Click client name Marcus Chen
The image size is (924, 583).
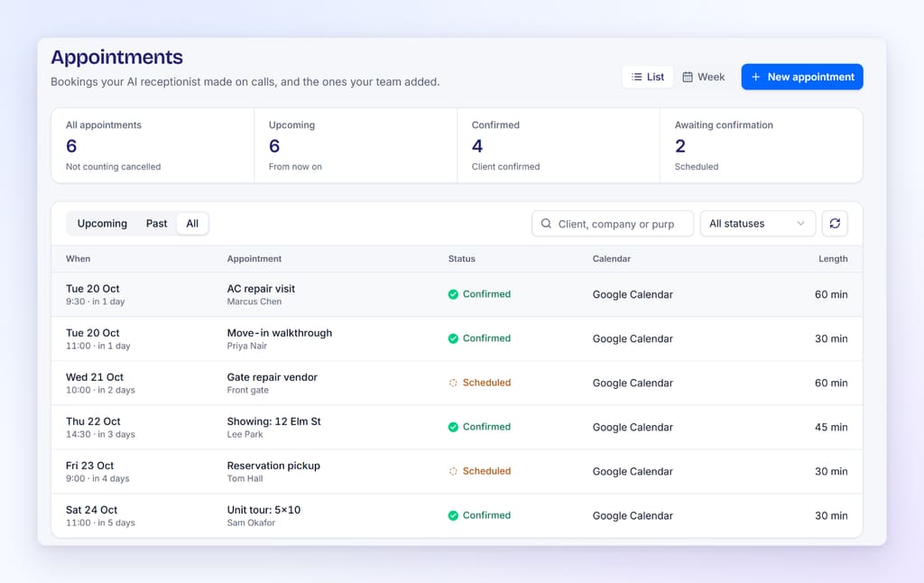pos(254,301)
